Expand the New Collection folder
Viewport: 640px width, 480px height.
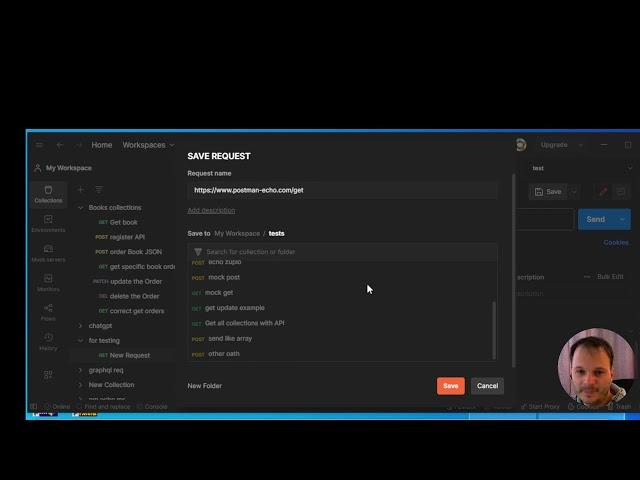(x=80, y=385)
